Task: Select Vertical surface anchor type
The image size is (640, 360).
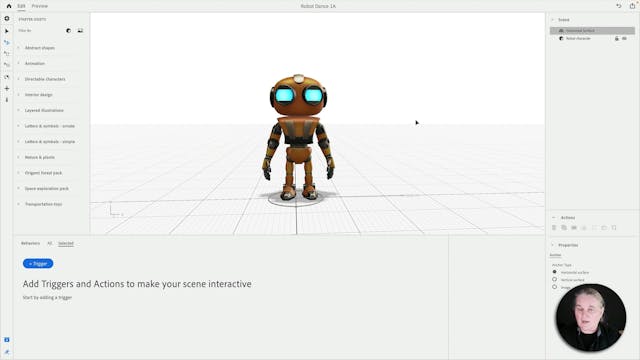Action: pyautogui.click(x=554, y=280)
